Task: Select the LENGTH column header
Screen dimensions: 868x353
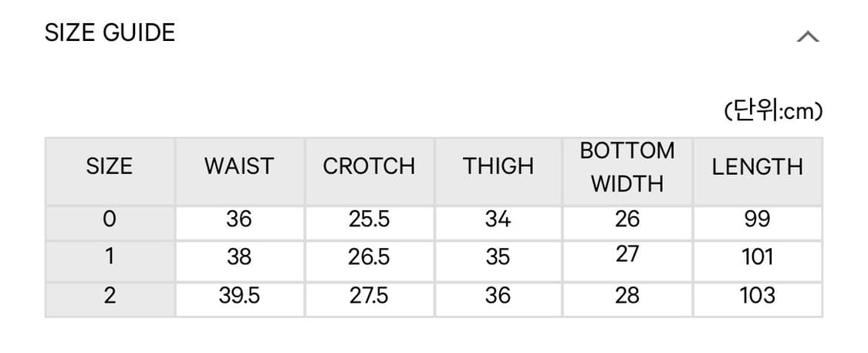Action: pyautogui.click(x=757, y=166)
